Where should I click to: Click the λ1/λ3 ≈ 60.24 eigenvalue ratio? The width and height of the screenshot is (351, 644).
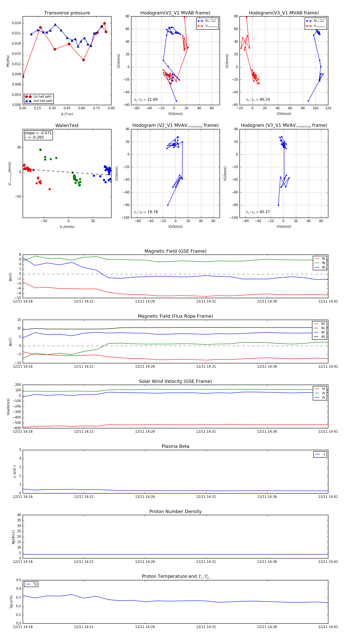pos(258,100)
